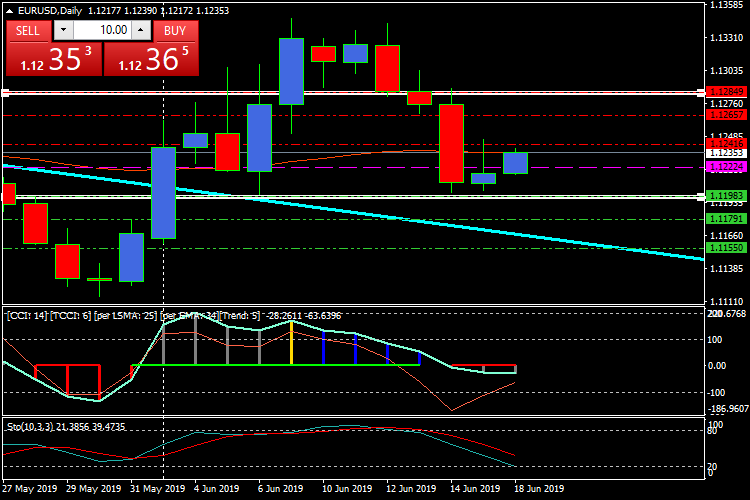Select the green 1.11550 level label

[727, 248]
